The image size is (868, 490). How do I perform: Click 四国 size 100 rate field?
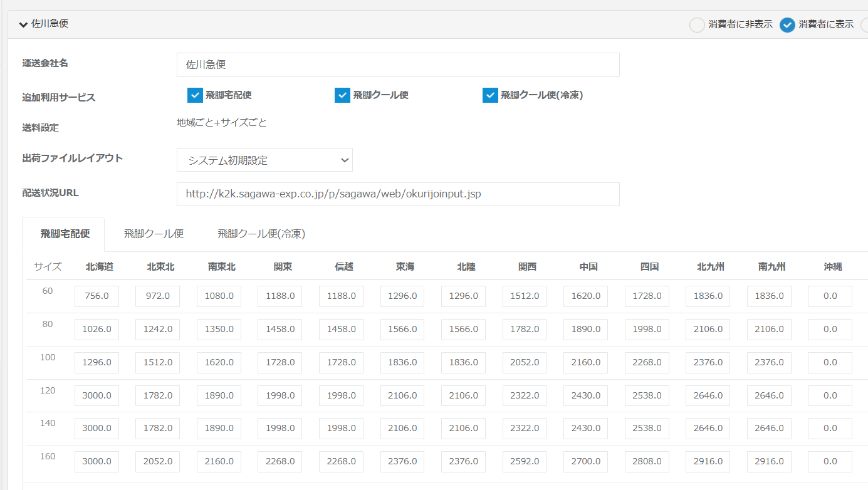647,363
